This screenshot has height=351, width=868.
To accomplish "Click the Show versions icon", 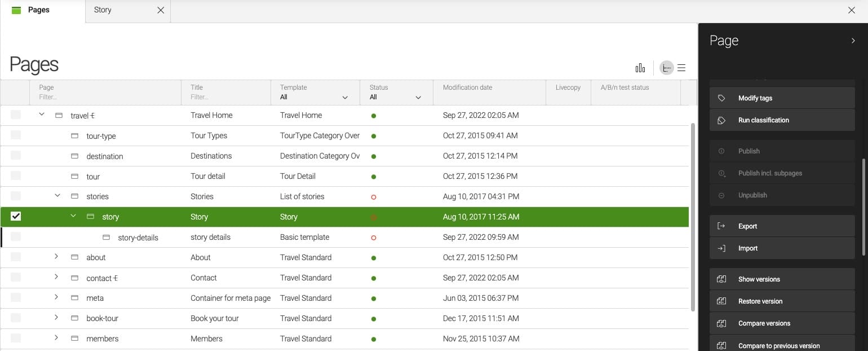I will (x=721, y=278).
